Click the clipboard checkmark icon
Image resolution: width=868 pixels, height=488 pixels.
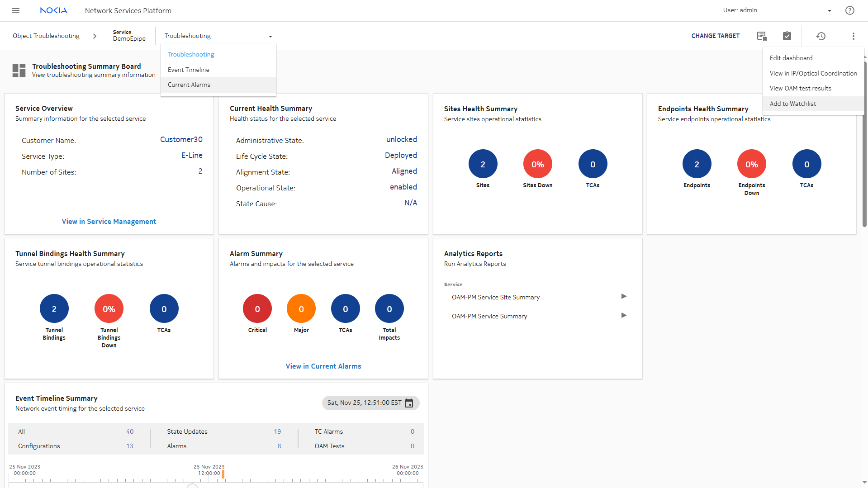click(x=787, y=36)
